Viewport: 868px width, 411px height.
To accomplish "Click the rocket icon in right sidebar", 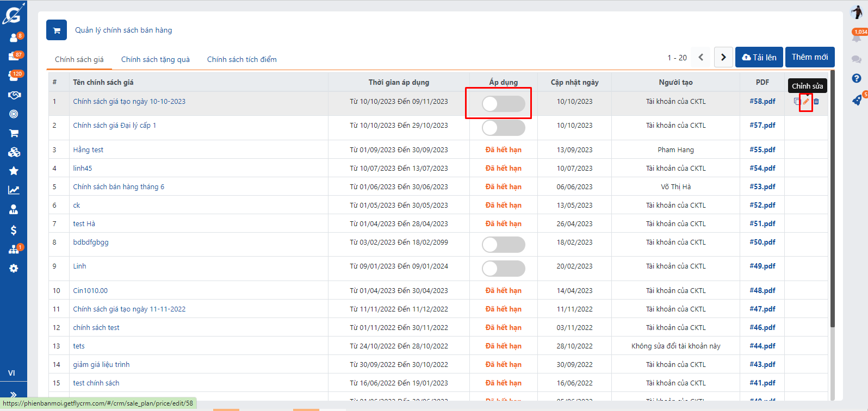I will pos(857,101).
